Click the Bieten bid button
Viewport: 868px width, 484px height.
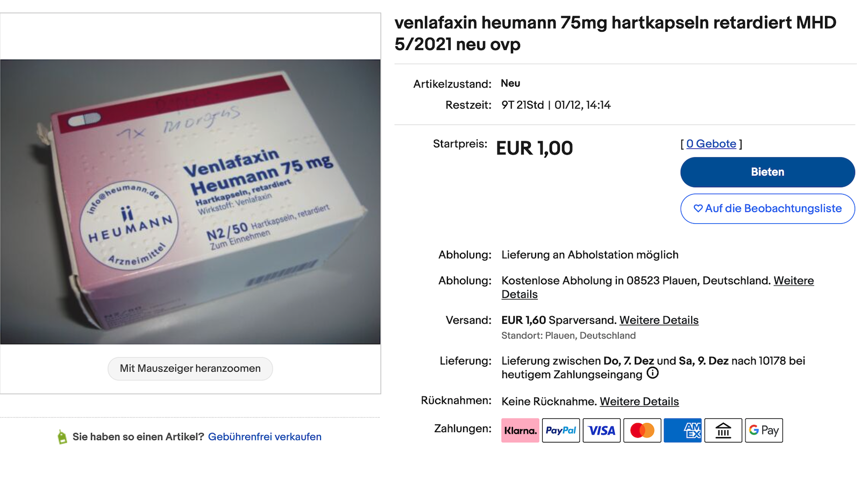click(767, 172)
